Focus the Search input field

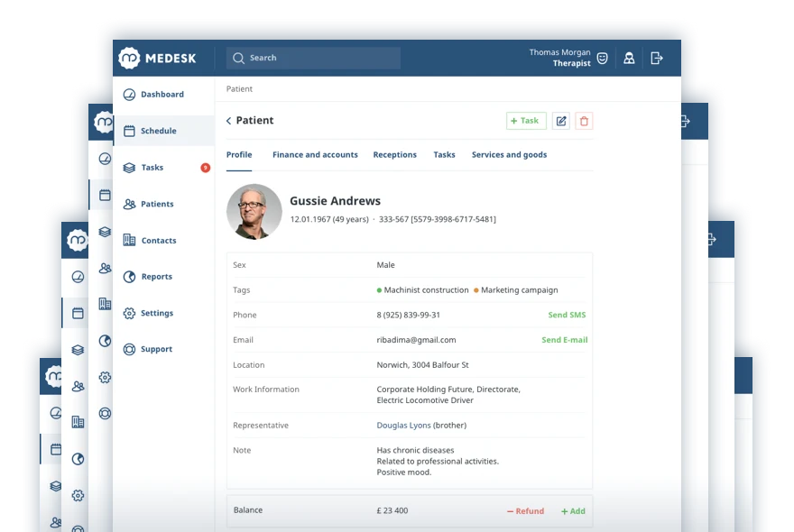point(313,58)
